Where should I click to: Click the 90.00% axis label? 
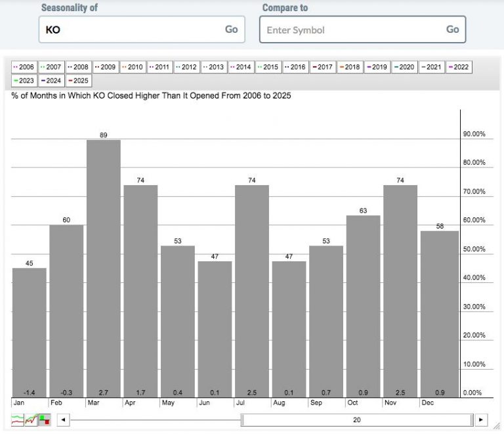tap(474, 134)
